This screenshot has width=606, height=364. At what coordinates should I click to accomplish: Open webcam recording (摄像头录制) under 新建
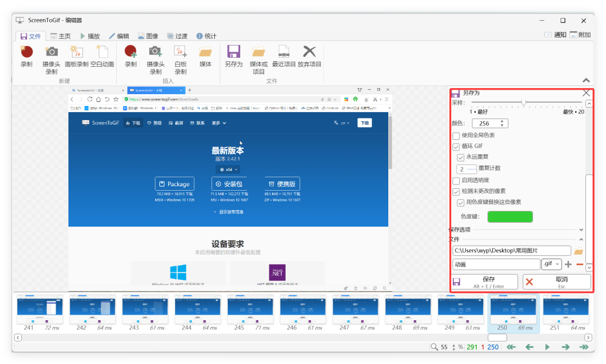pos(52,60)
